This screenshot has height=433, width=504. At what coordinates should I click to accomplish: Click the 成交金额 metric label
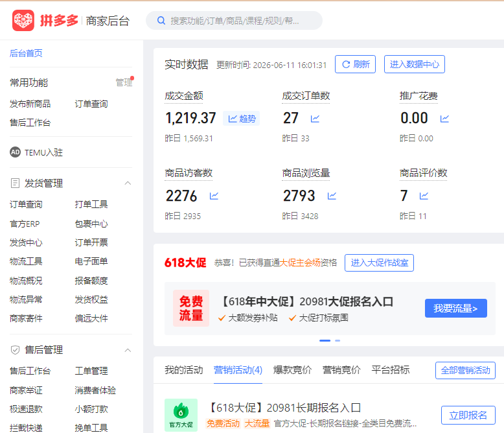[184, 96]
